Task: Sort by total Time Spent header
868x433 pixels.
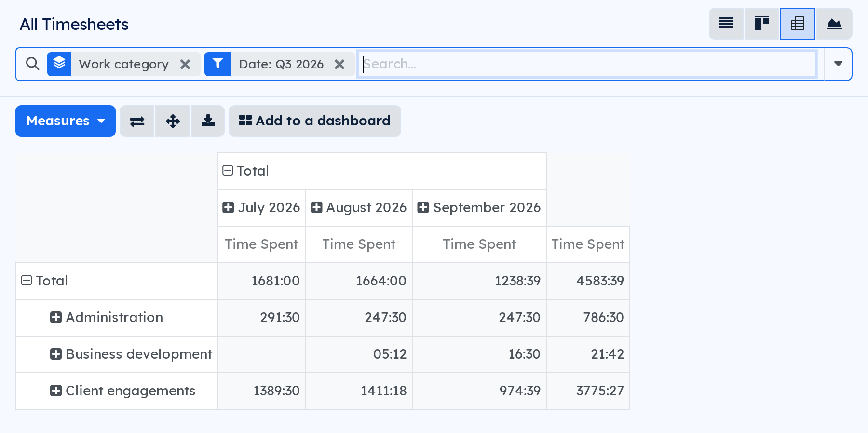Action: (588, 244)
